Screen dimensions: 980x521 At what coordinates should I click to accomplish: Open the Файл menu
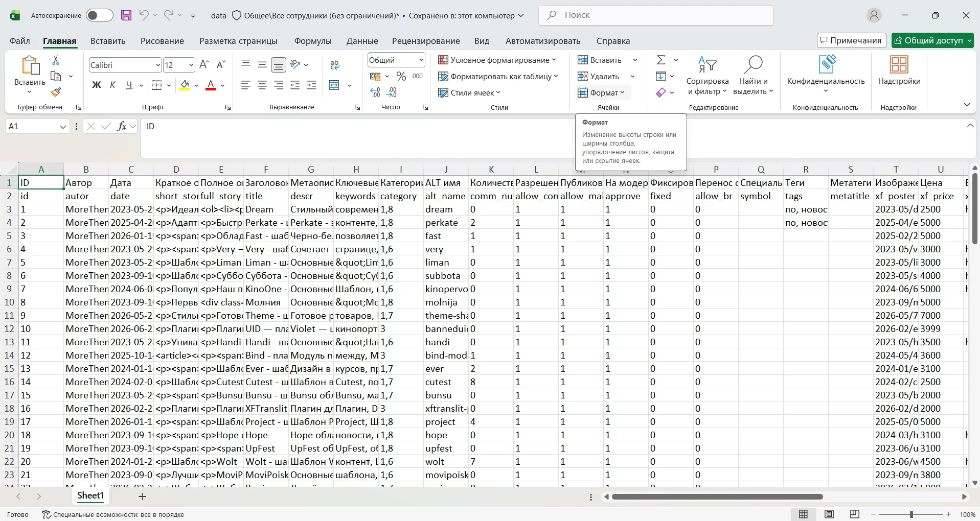[20, 41]
